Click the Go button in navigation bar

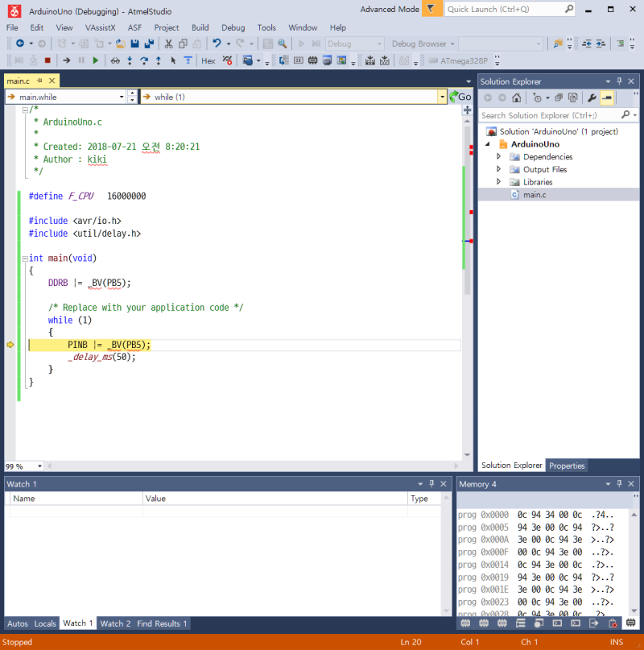coord(460,97)
